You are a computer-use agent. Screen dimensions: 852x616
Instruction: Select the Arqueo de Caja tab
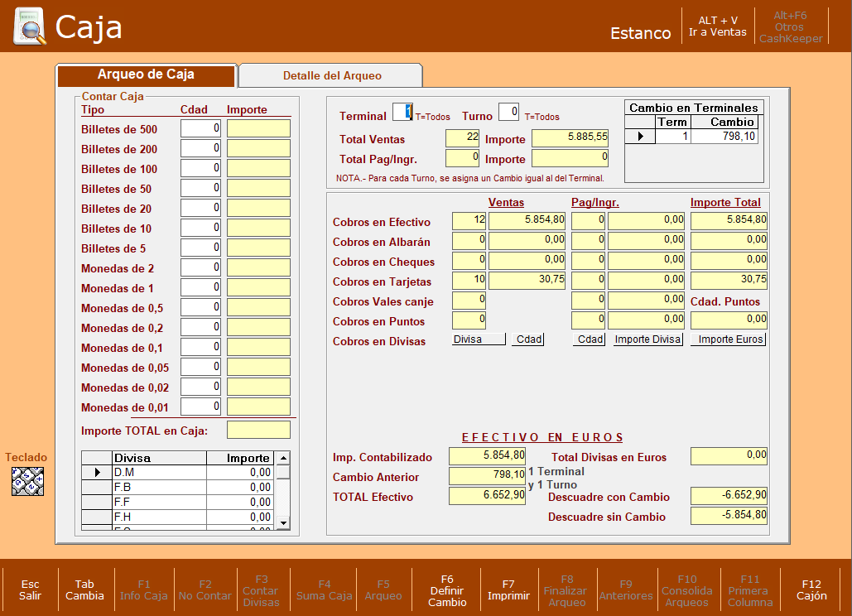click(x=146, y=75)
